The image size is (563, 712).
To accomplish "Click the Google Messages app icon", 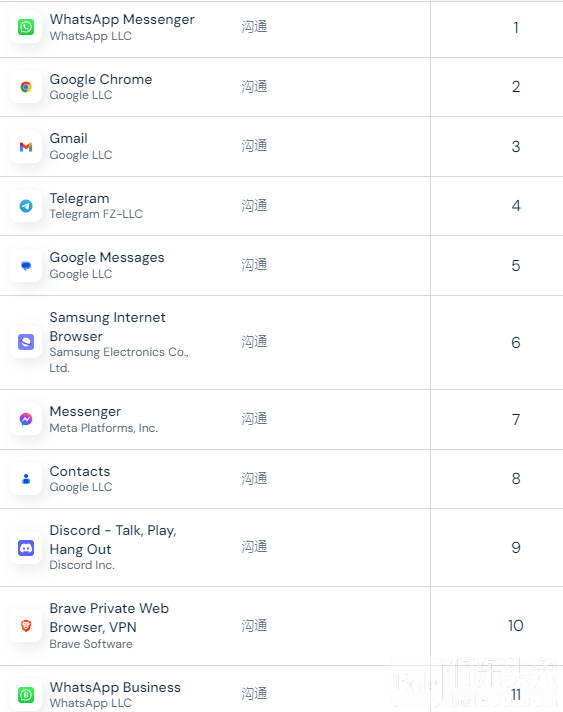I will [26, 266].
